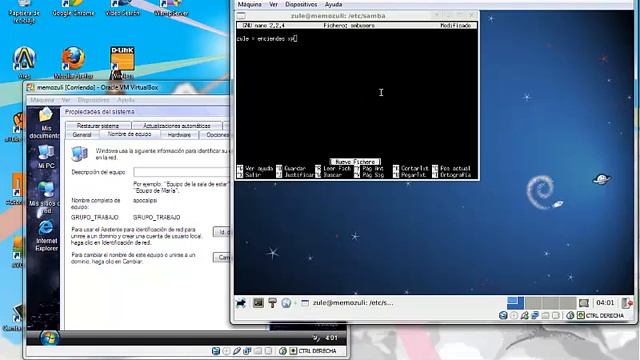Image resolution: width=640 pixels, height=360 pixels.
Task: Open Dispositivos menu in Linux VM window
Action: (301, 4)
